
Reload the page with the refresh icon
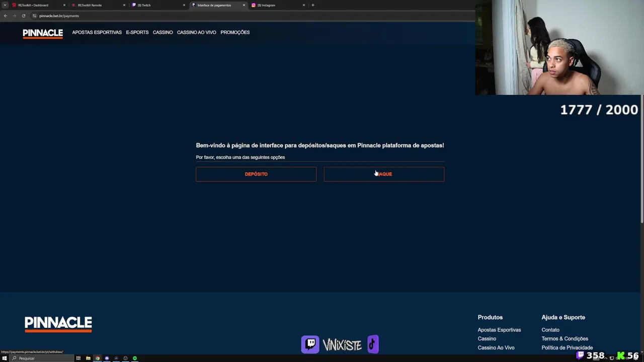(23, 16)
